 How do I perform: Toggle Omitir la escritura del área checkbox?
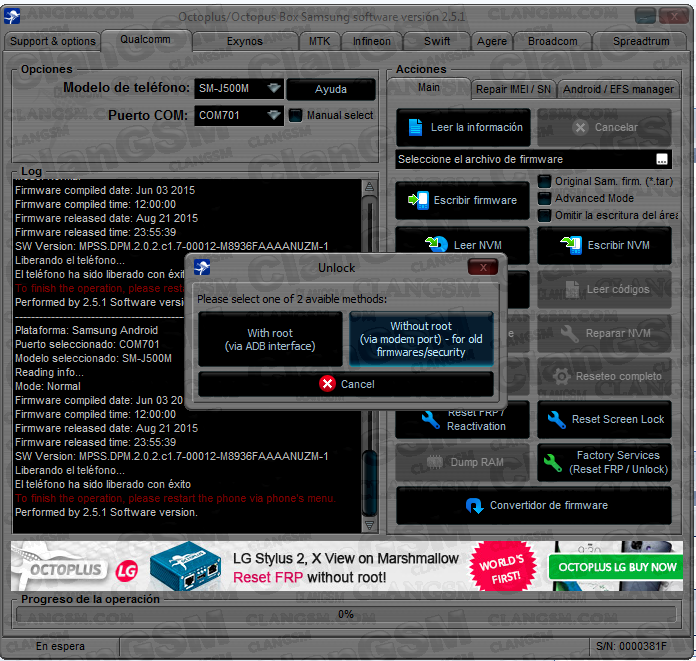[544, 216]
